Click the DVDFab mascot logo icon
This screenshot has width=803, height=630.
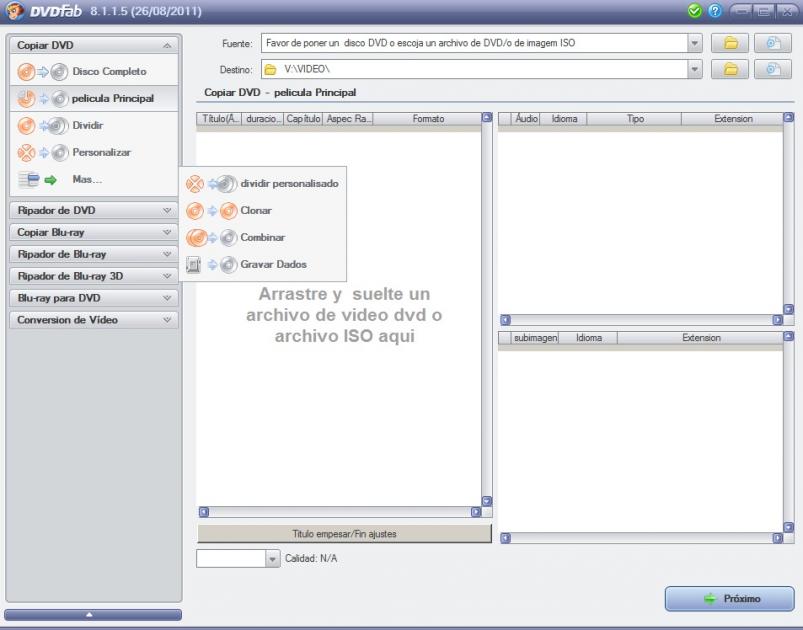[x=14, y=11]
